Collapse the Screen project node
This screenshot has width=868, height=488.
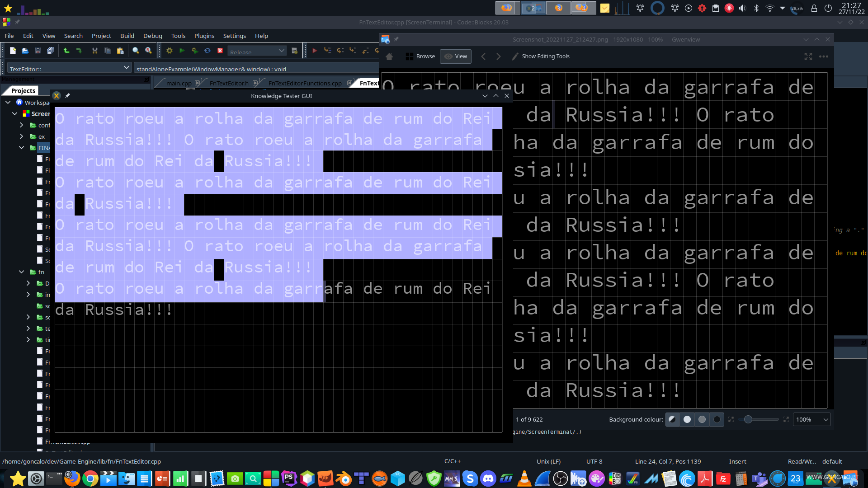tap(15, 114)
